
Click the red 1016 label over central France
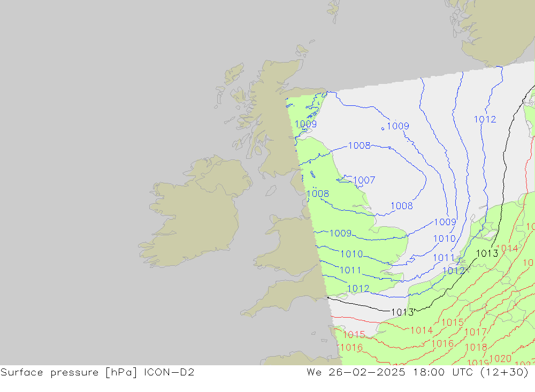pyautogui.click(x=442, y=343)
